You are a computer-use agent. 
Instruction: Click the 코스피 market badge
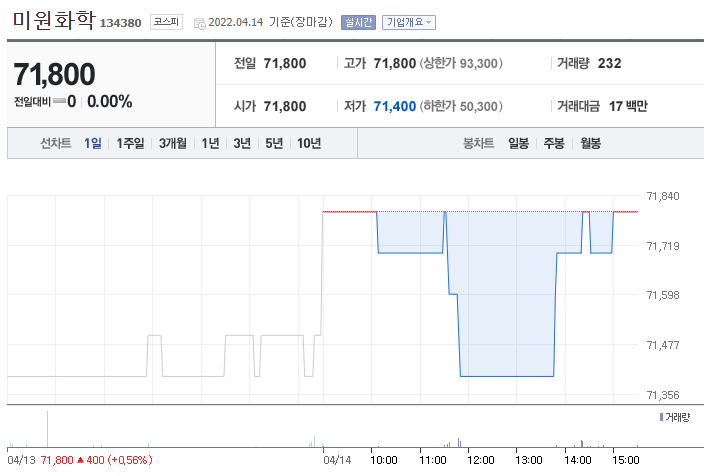(x=167, y=22)
